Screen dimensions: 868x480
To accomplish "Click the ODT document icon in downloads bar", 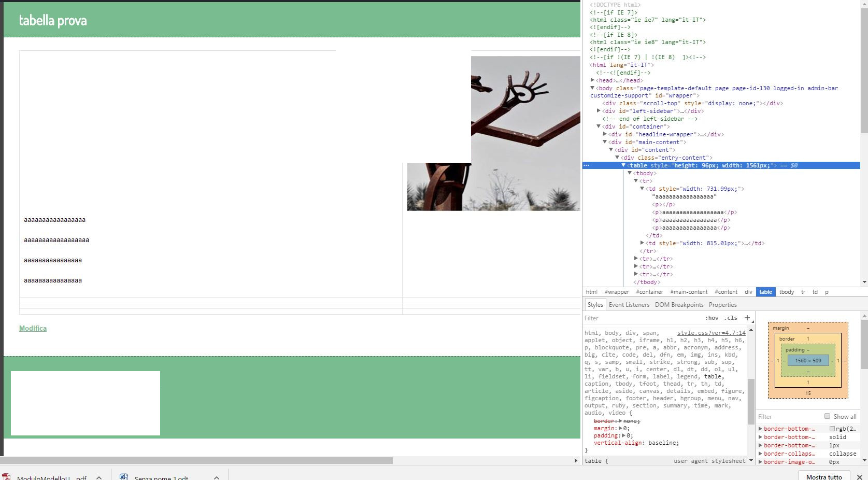I will 124,476.
